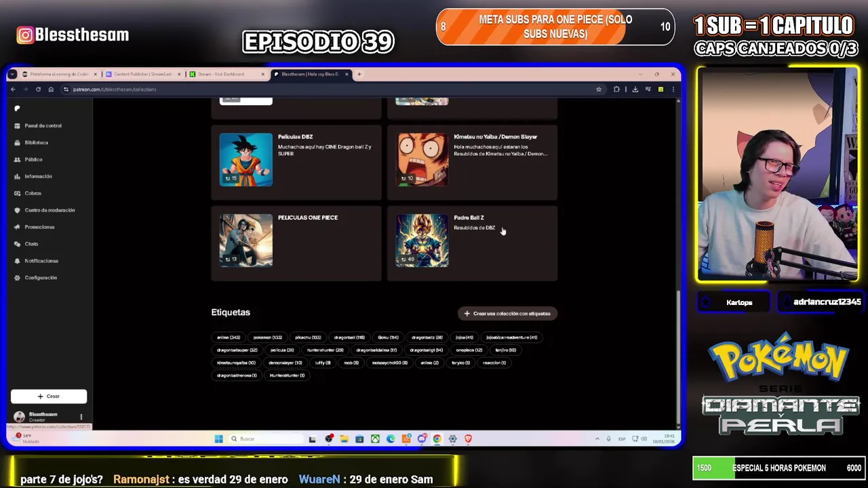868x488 pixels.
Task: Click the Configuración gear icon
Action: point(18,278)
